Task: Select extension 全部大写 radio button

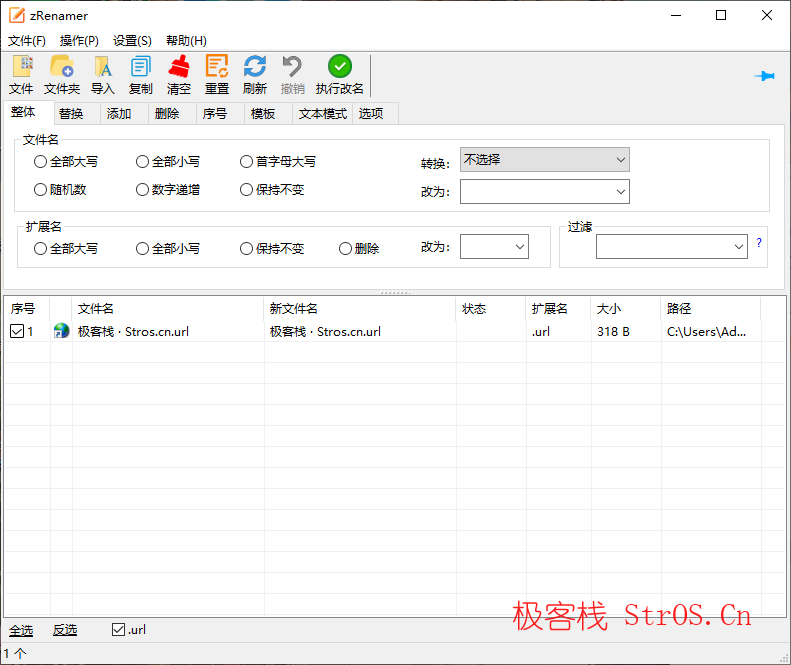Action: 40,249
